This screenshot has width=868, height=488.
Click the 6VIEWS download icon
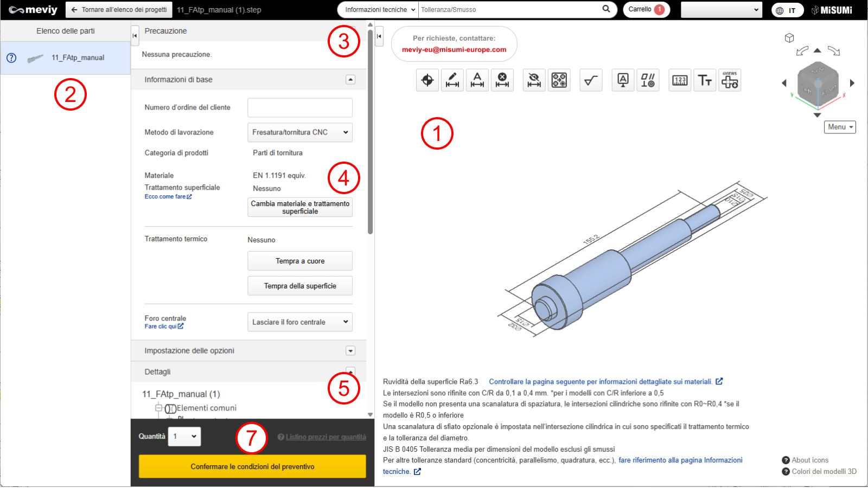[730, 81]
